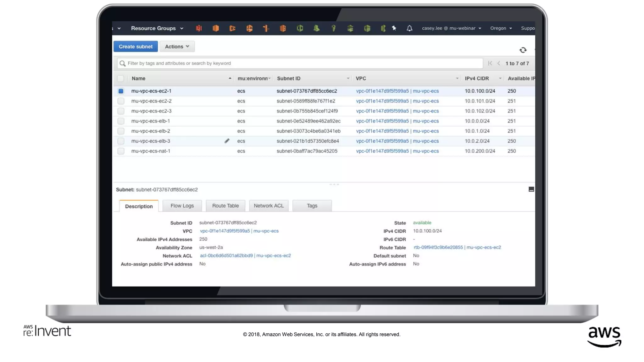The height and width of the screenshot is (362, 644).
Task: Jump to first page of results
Action: tap(490, 63)
